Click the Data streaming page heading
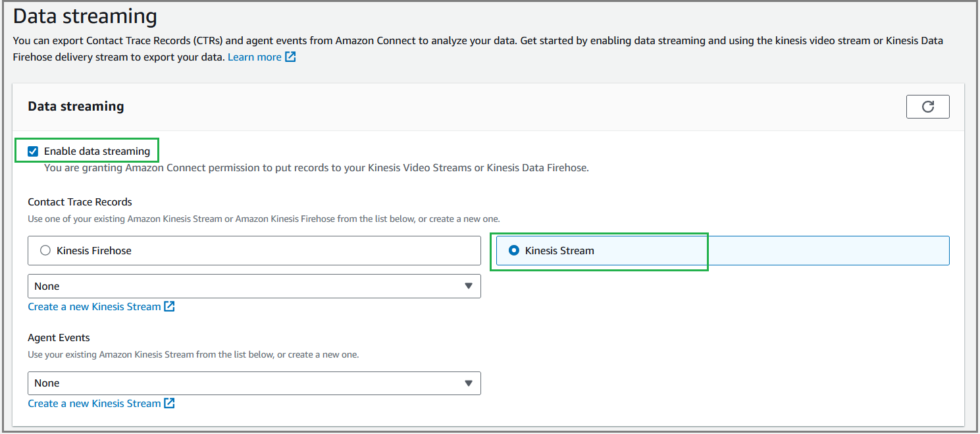Viewport: 980px width, 434px height. tap(86, 16)
